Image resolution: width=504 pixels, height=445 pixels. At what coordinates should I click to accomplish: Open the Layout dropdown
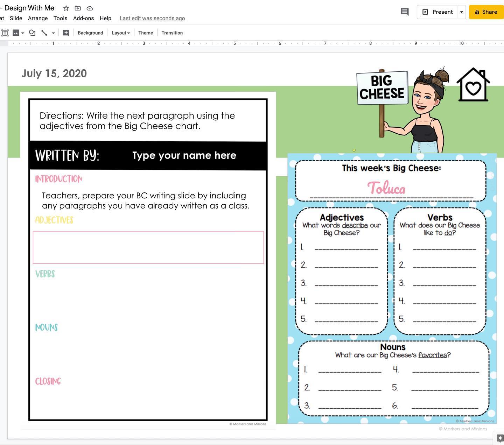[121, 33]
